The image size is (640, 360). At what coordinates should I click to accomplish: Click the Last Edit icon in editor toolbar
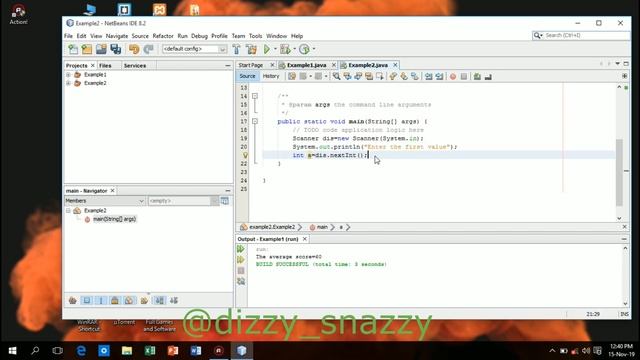pos(292,76)
